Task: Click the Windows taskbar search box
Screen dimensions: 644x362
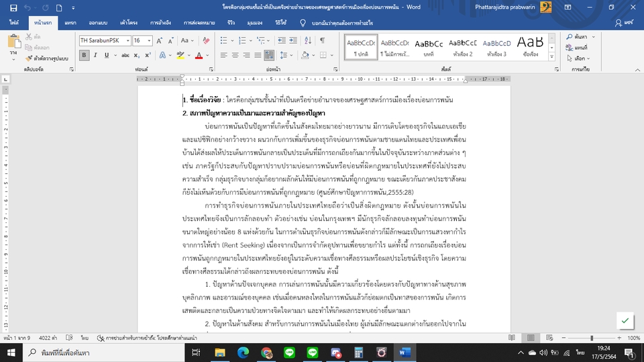Action: (x=104, y=353)
